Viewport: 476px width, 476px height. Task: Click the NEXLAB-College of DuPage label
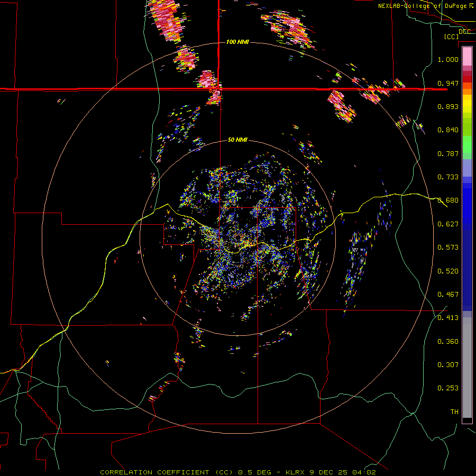(424, 6)
